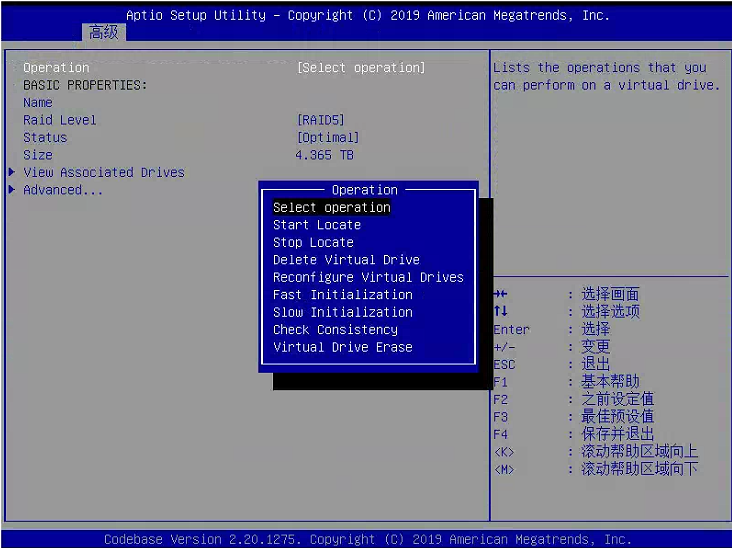Select Check Consistency operation
Viewport: 732px width, 548px height.
coord(335,330)
